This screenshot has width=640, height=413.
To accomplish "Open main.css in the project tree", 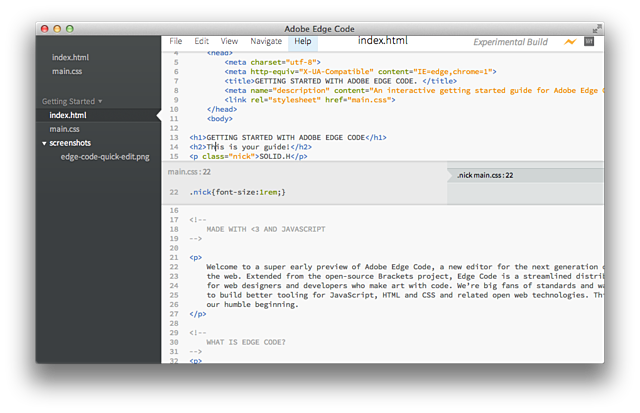I will click(x=64, y=129).
